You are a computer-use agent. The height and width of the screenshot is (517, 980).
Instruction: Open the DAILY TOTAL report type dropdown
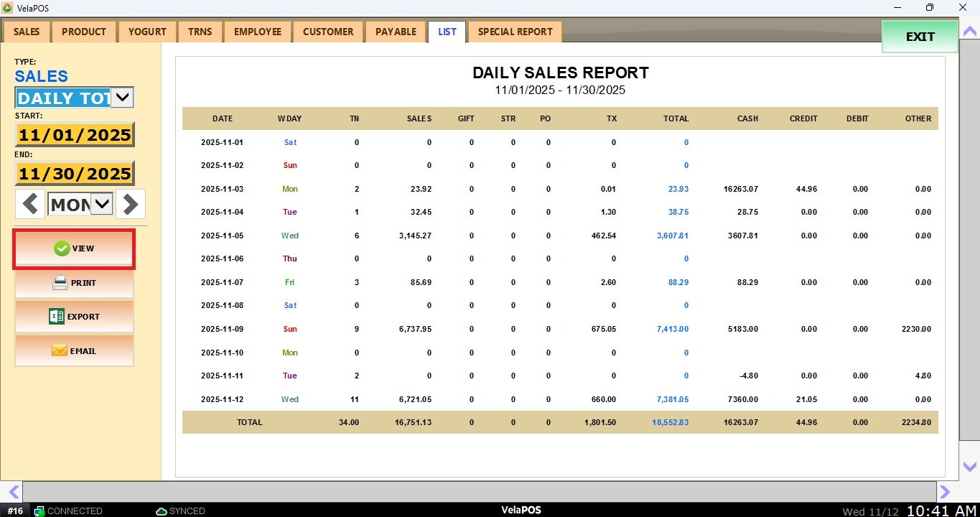(x=122, y=98)
